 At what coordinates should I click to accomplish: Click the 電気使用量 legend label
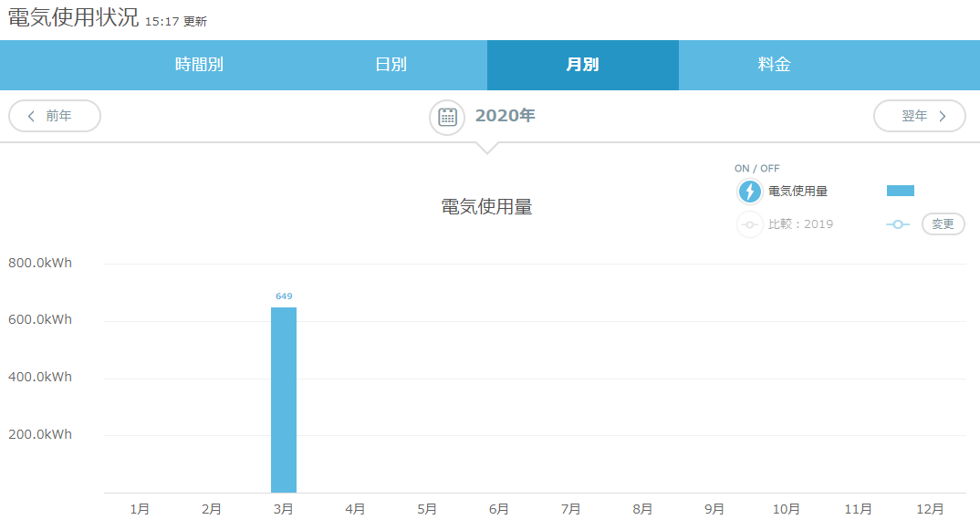point(798,192)
